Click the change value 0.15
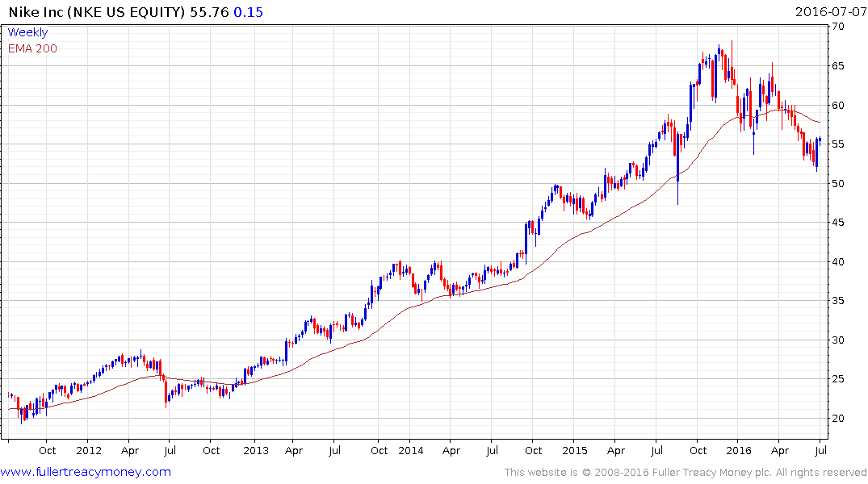This screenshot has height=484, width=868. 248,12
